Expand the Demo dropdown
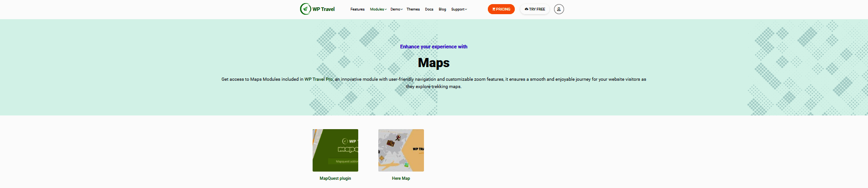This screenshot has height=188, width=868. (396, 9)
